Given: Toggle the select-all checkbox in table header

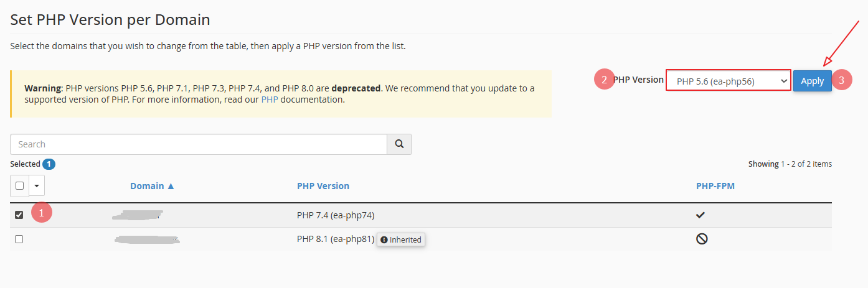Looking at the screenshot, I should 19,185.
